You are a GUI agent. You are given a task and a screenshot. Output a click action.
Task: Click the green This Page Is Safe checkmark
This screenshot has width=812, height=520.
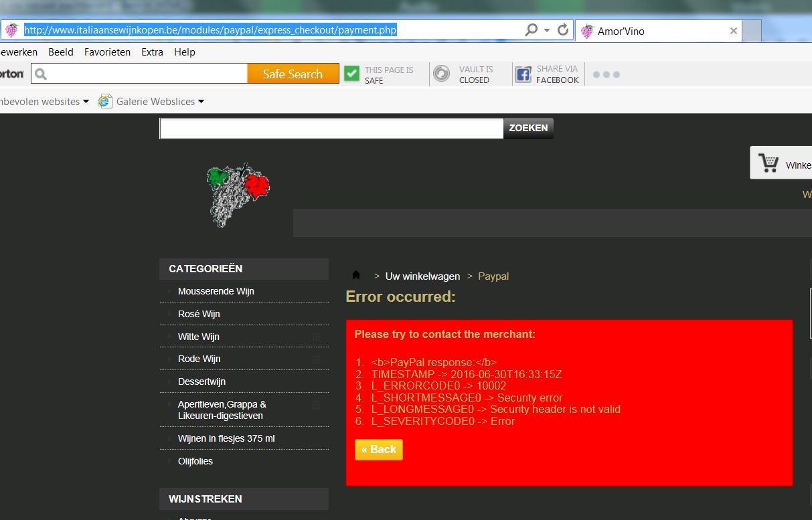[351, 74]
